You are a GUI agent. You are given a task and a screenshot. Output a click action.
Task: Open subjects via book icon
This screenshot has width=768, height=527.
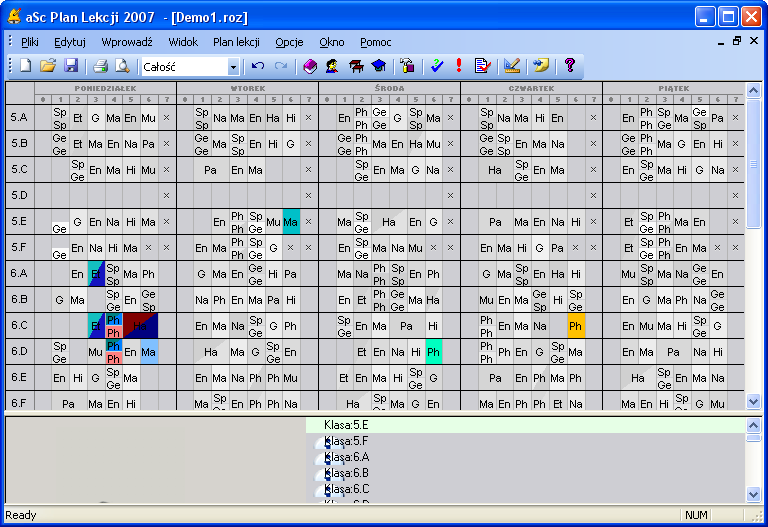coord(310,66)
